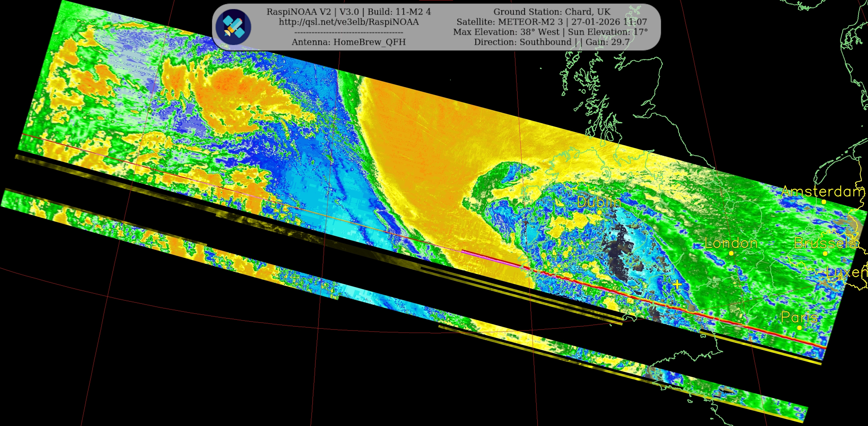868x426 pixels.
Task: Click the RaspiNOAA V2 build version text
Action: [349, 12]
